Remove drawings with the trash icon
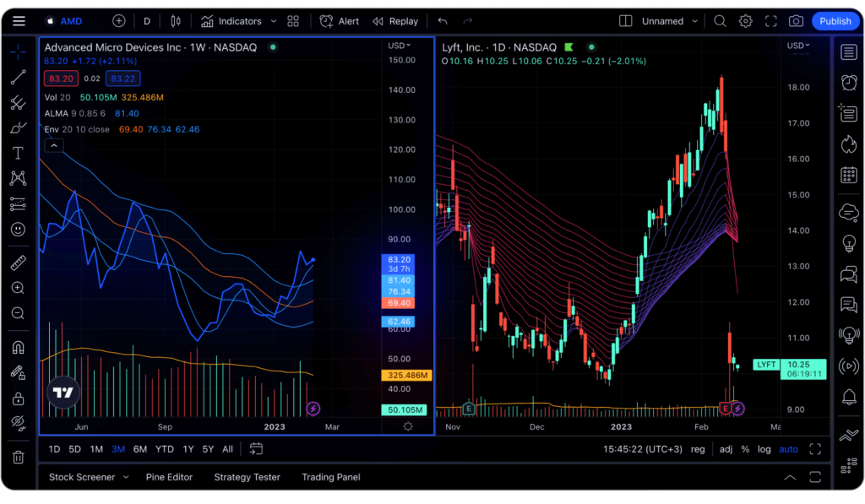Screen dimensions: 865x504 pyautogui.click(x=19, y=457)
